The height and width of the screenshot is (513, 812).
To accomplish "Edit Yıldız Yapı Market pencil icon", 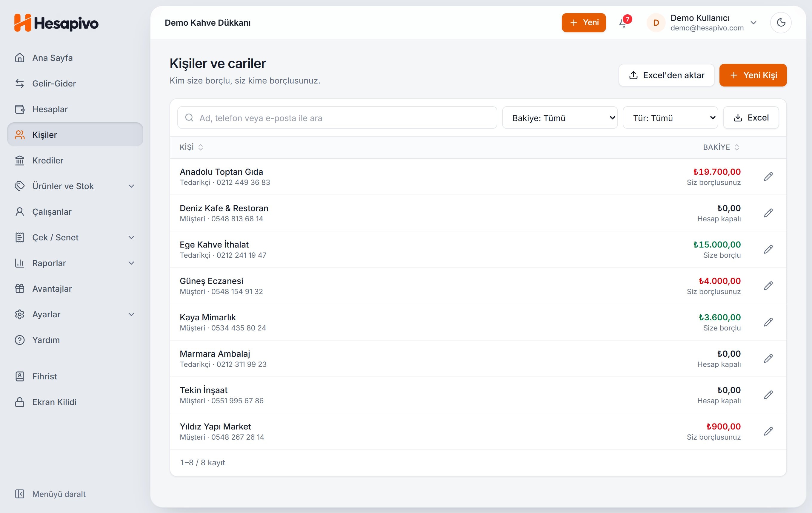I will pos(768,431).
